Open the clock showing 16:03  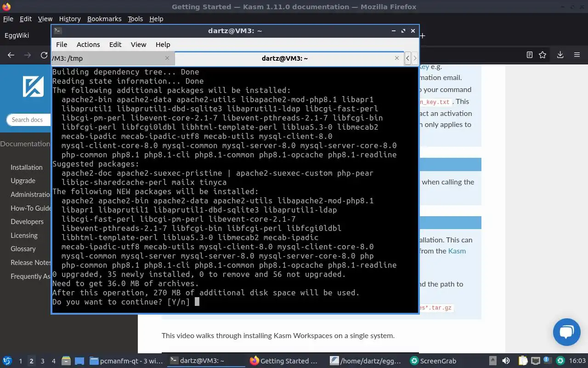point(578,361)
